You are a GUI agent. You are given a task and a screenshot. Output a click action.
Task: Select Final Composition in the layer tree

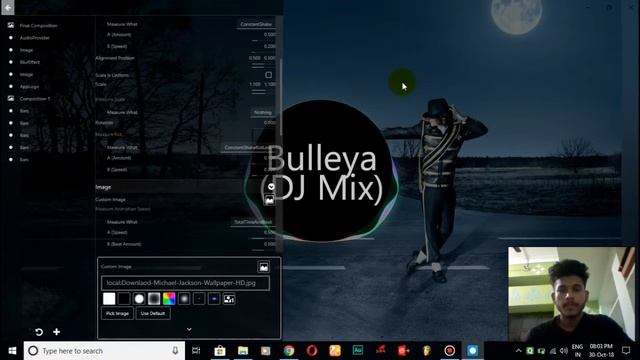38,26
